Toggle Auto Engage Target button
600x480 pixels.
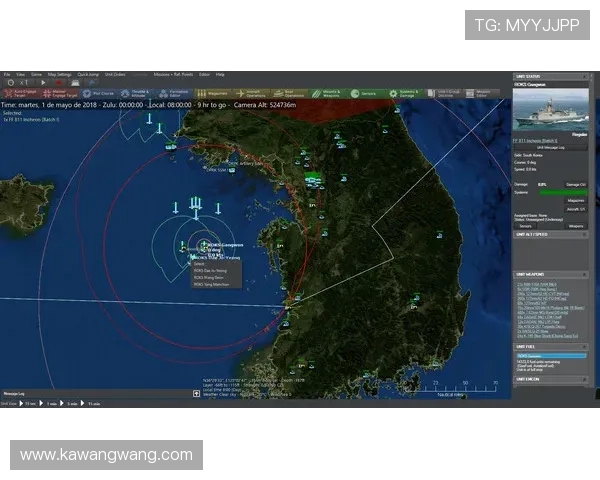(x=18, y=93)
